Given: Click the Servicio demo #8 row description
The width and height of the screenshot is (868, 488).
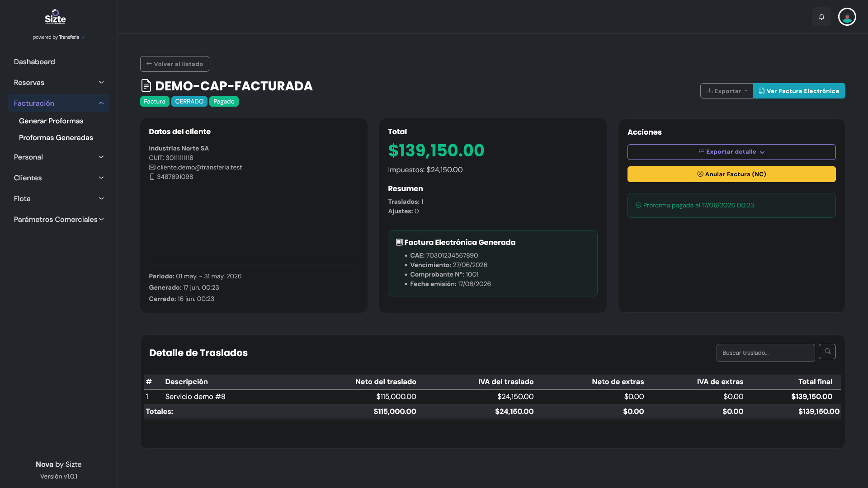Looking at the screenshot, I should click(195, 396).
